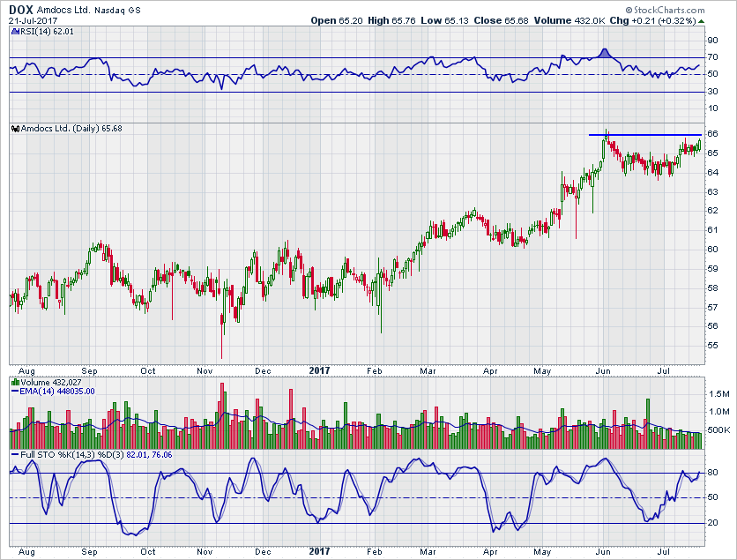737x560 pixels.
Task: Click the 60 price axis label
Action: point(713,250)
